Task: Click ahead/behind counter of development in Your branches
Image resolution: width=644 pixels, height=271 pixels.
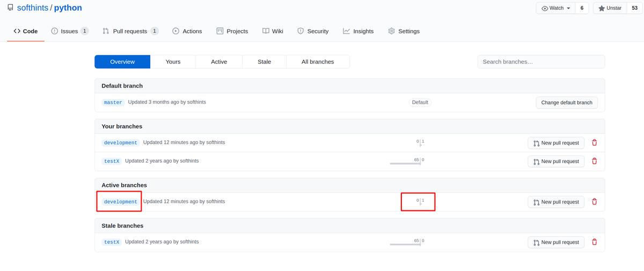Action: (x=420, y=143)
